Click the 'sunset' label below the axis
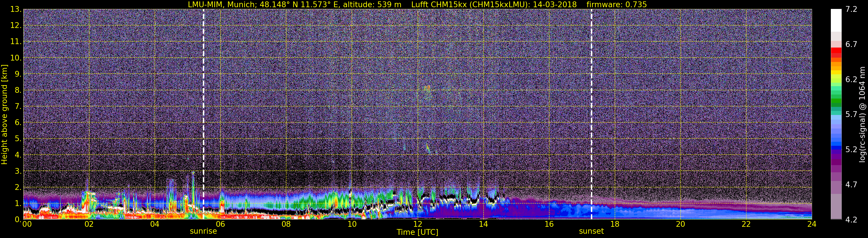Image resolution: width=868 pixels, height=238 pixels. pos(591,231)
